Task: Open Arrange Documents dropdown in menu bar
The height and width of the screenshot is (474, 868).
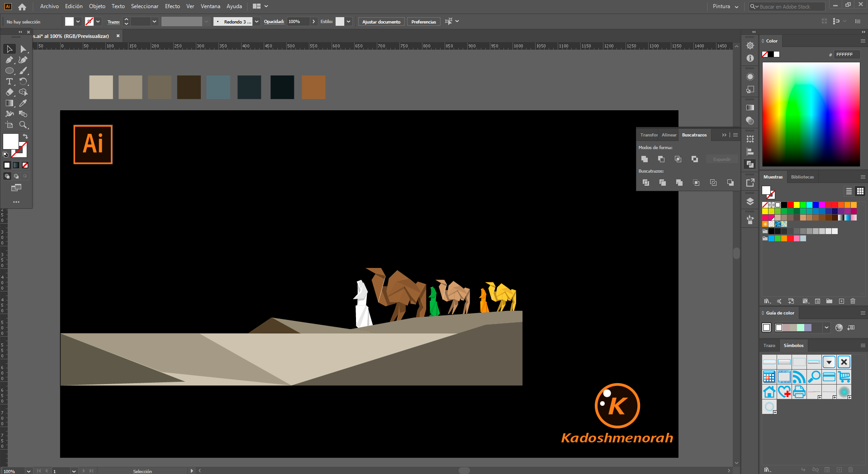Action: [x=260, y=6]
